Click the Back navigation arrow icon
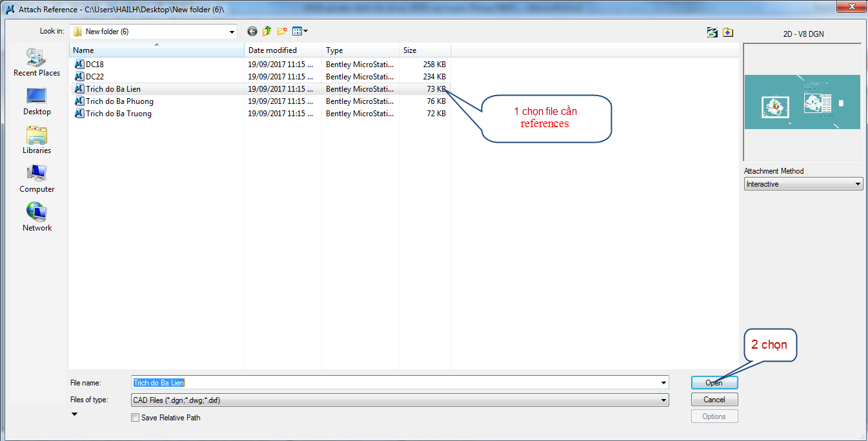The width and height of the screenshot is (868, 441). 252,32
